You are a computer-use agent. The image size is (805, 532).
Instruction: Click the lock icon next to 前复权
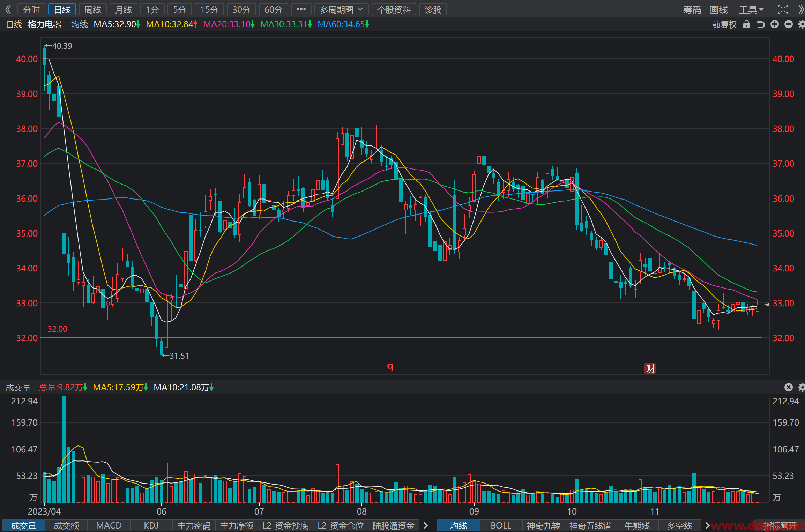(x=746, y=24)
